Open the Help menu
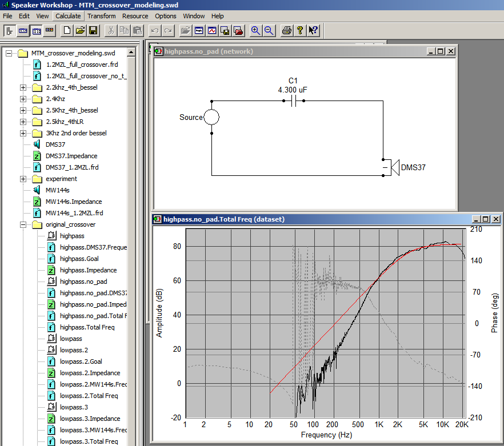Image resolution: width=504 pixels, height=446 pixels. [x=218, y=16]
